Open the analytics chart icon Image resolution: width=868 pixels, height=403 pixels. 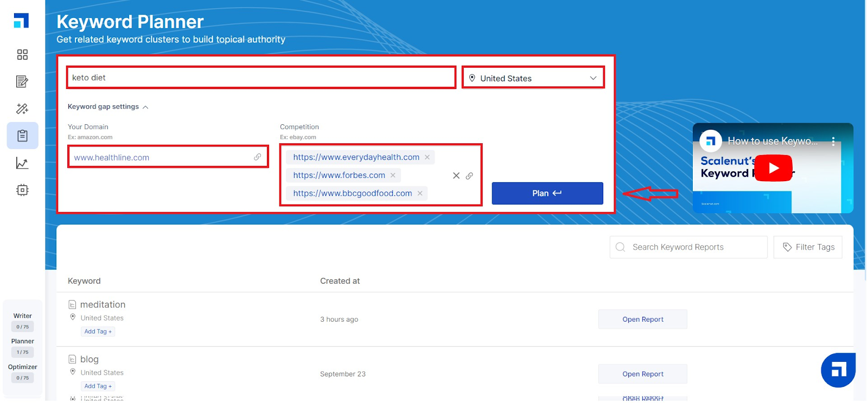click(22, 163)
